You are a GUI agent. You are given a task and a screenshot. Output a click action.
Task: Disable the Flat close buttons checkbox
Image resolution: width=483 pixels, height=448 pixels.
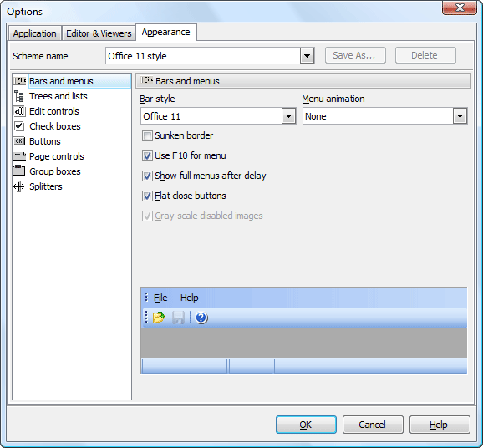(x=147, y=196)
